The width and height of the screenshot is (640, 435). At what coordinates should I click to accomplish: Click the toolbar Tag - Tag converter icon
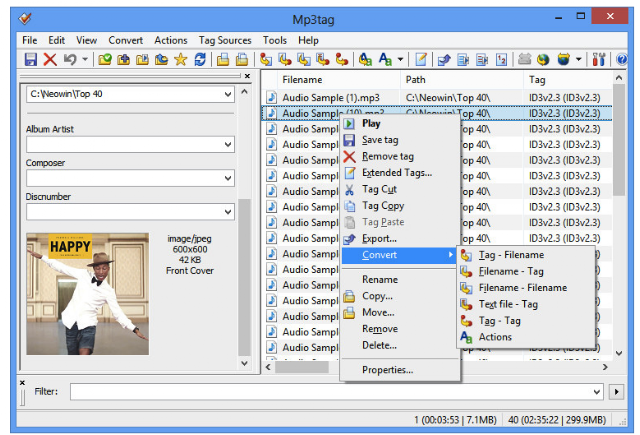coord(342,60)
